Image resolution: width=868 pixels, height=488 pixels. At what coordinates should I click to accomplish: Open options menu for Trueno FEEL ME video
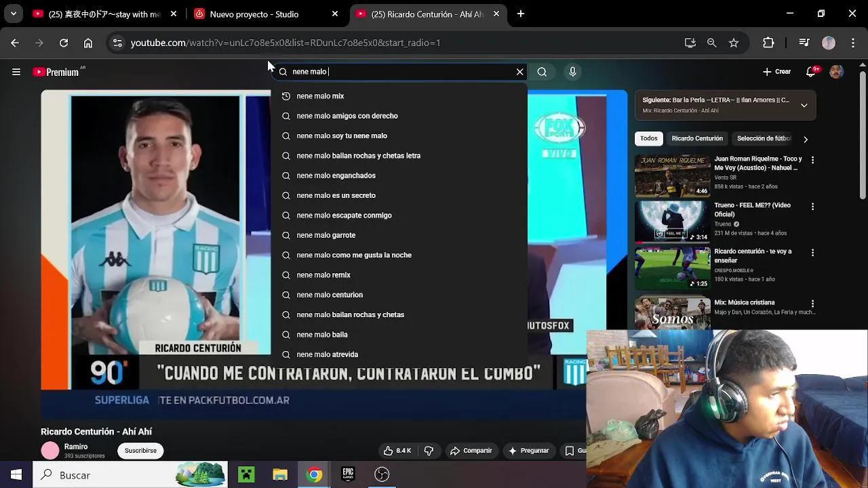(812, 206)
